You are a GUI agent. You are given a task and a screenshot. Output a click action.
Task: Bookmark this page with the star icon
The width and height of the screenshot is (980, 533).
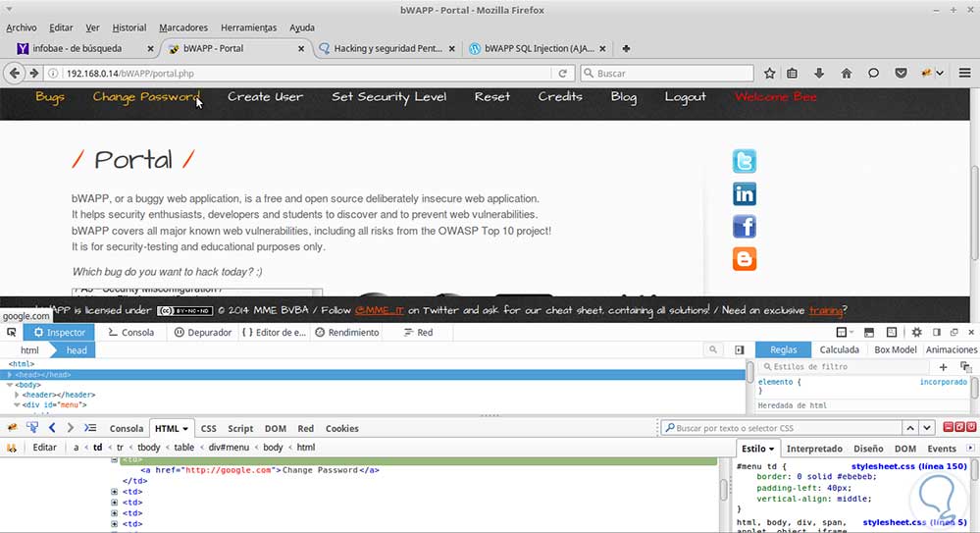coord(769,74)
